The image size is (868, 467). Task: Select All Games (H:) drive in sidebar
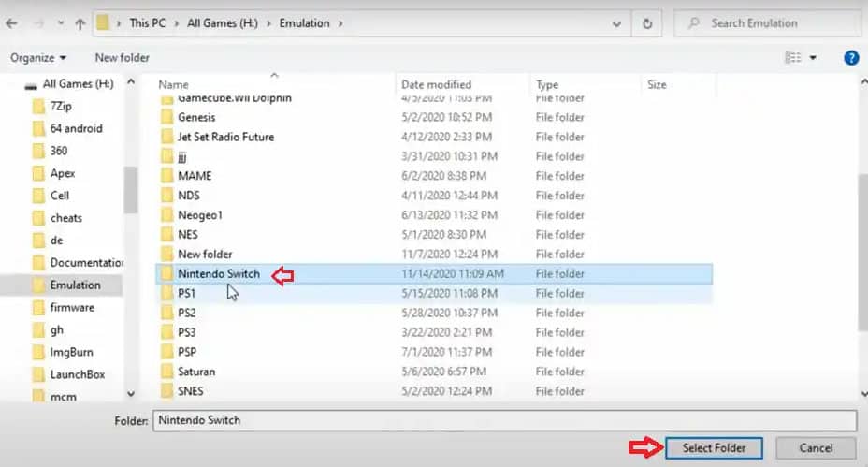(78, 84)
